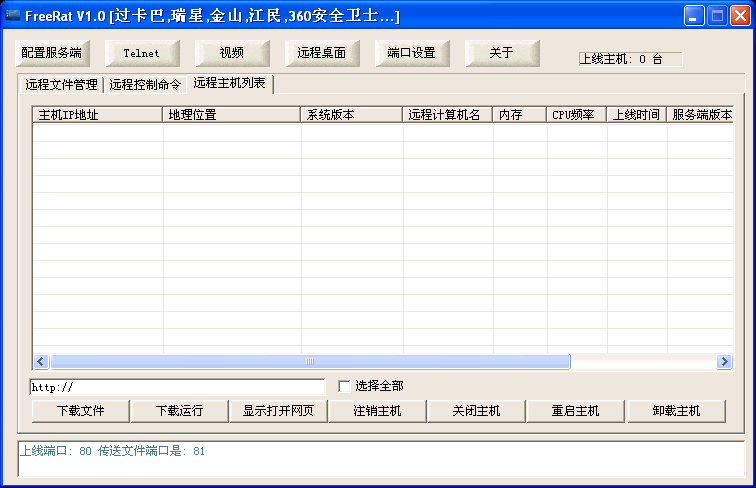The width and height of the screenshot is (756, 488).
Task: Click the http:// URL input field
Action: [x=177, y=386]
